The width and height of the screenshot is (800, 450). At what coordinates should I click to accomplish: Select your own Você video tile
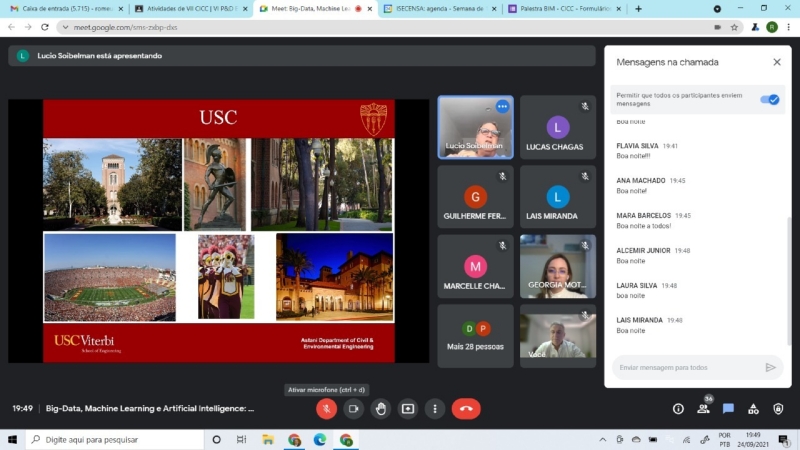558,336
